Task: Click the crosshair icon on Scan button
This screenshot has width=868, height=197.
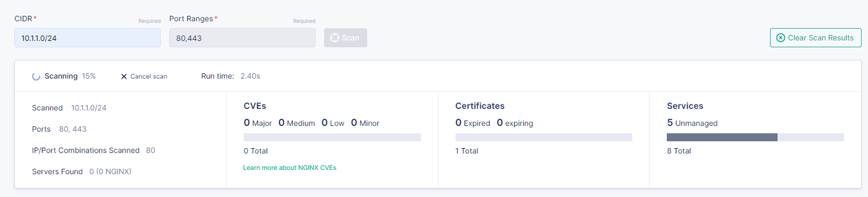Action: [334, 38]
